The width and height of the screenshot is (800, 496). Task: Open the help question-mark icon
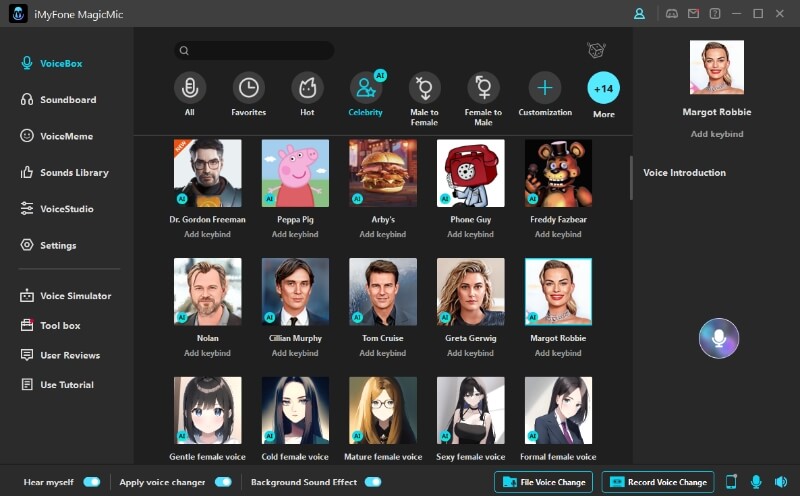click(715, 14)
